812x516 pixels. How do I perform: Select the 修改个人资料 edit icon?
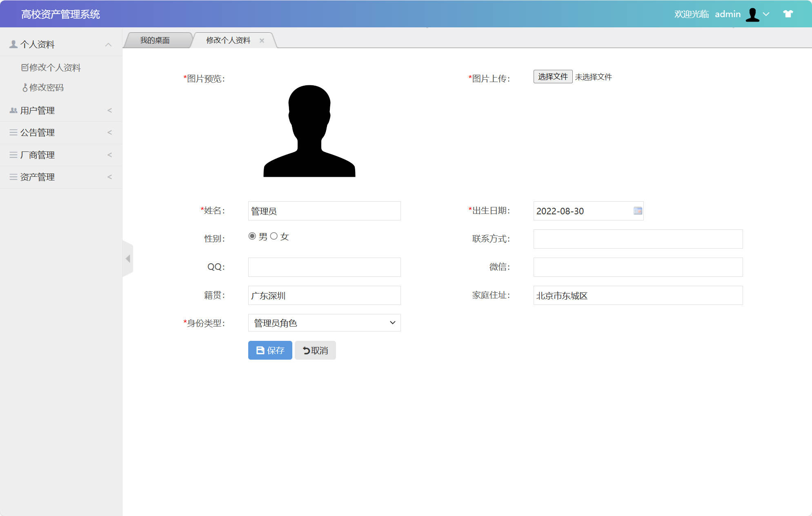click(x=24, y=67)
